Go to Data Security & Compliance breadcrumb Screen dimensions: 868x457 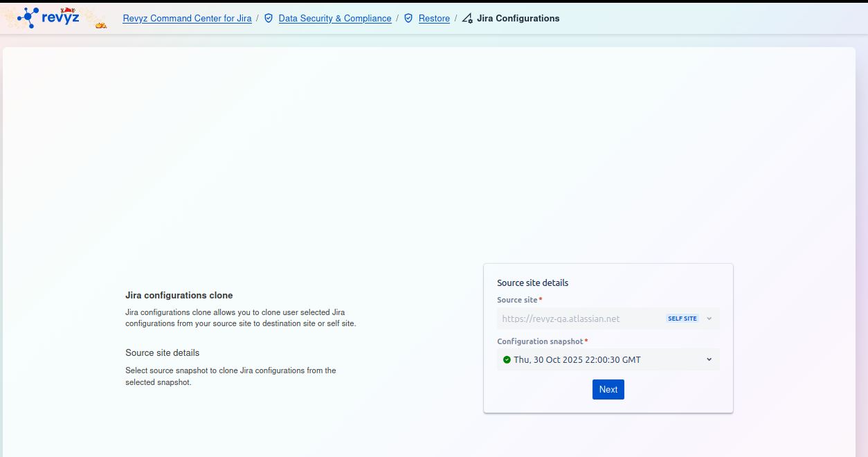click(335, 19)
